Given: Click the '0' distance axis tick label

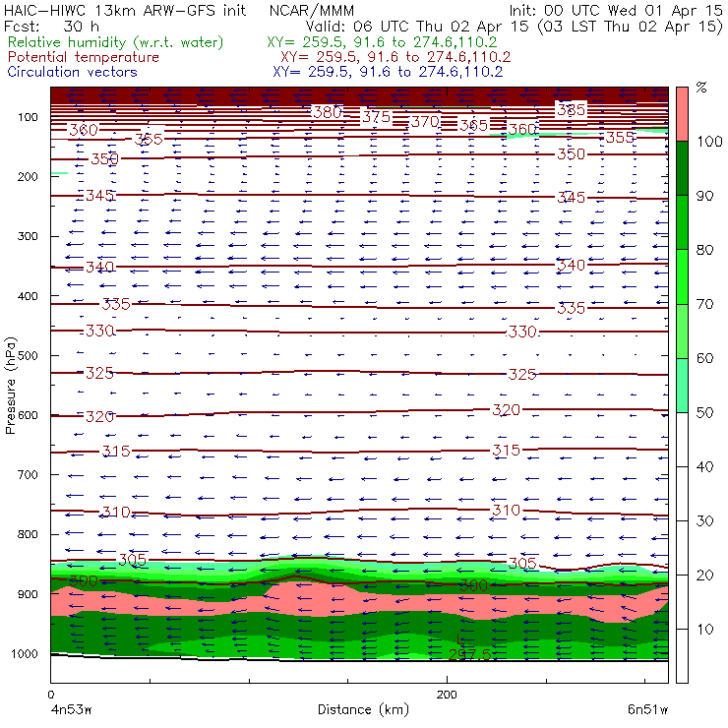Looking at the screenshot, I should pyautogui.click(x=51, y=695).
